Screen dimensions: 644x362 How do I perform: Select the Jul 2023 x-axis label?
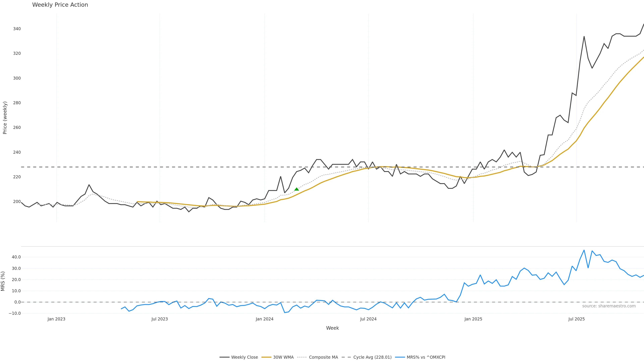tap(159, 319)
